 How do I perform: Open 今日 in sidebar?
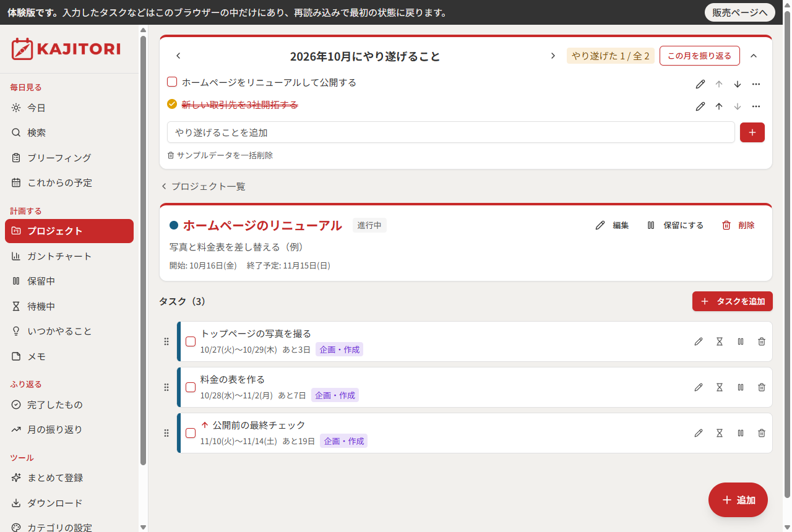69,108
